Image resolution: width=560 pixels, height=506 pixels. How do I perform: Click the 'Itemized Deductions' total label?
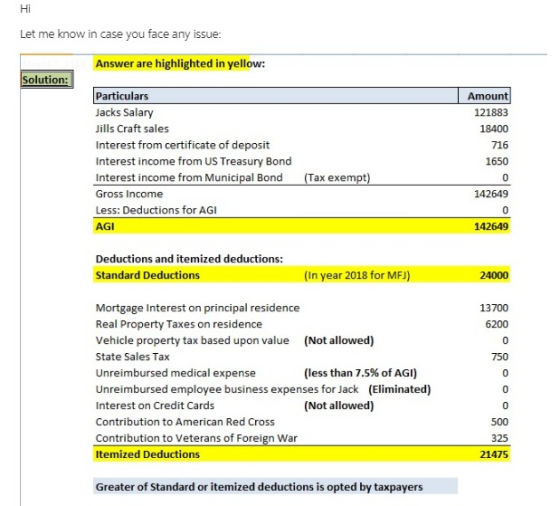[x=148, y=455]
